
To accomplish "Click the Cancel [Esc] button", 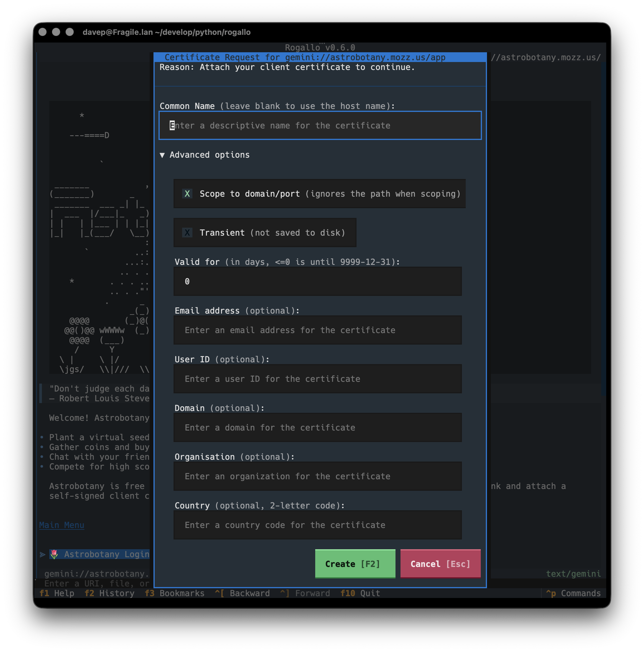I will point(440,564).
